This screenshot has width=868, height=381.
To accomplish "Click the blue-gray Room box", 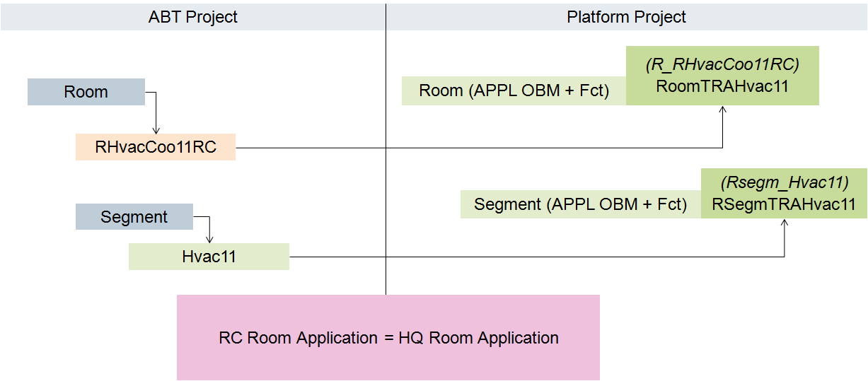I will tap(86, 92).
